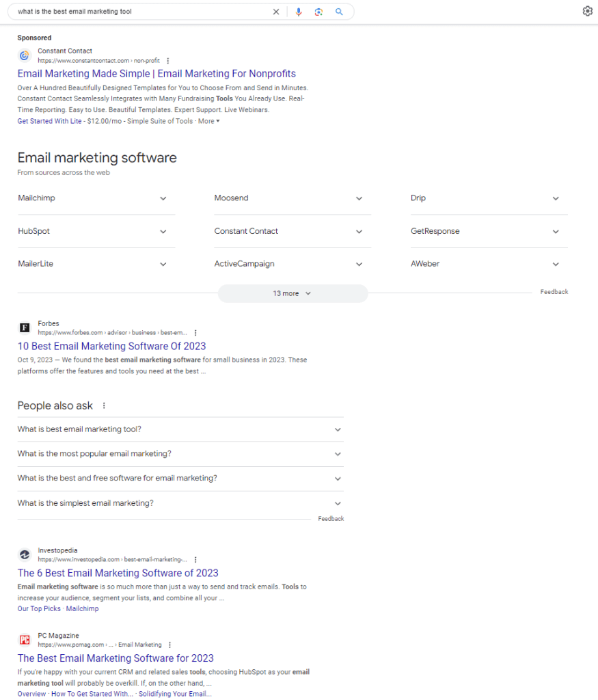
Task: Open the settings gear icon
Action: (587, 12)
